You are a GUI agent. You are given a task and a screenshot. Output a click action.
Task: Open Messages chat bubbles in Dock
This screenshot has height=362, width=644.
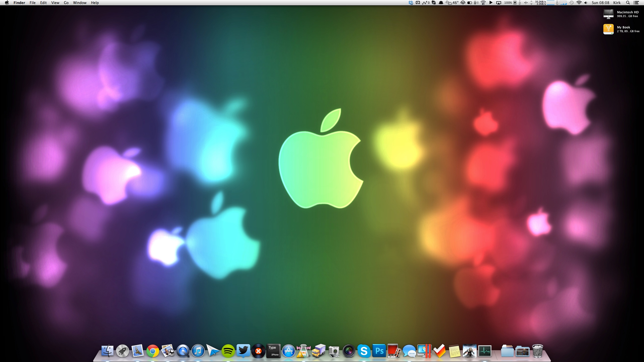point(409,351)
